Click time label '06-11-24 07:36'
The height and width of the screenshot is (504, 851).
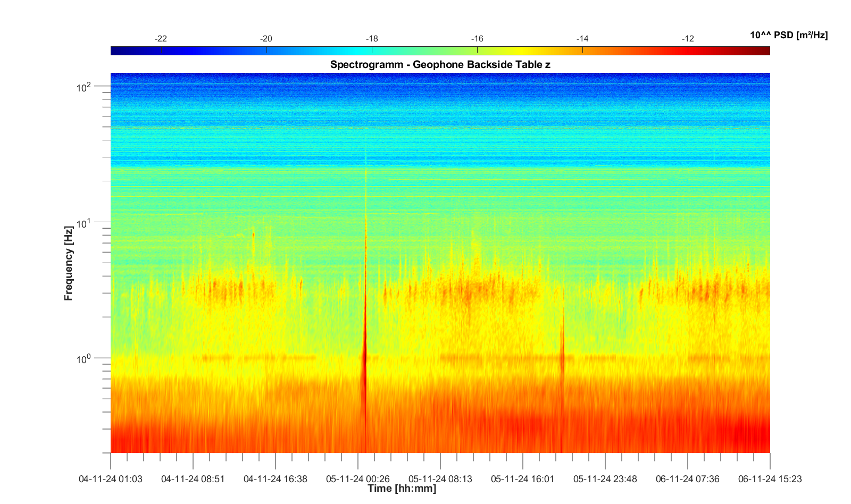(688, 479)
